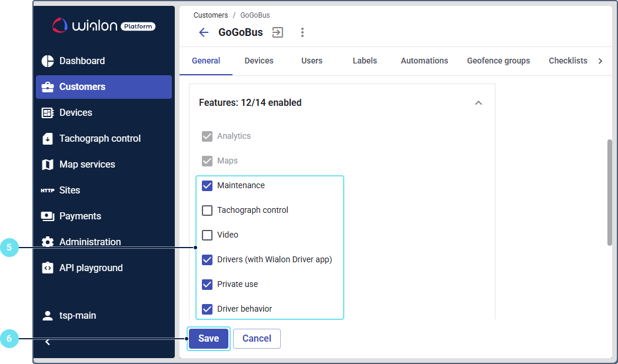This screenshot has height=364, width=618.
Task: Click the API playground icon
Action: coord(48,268)
